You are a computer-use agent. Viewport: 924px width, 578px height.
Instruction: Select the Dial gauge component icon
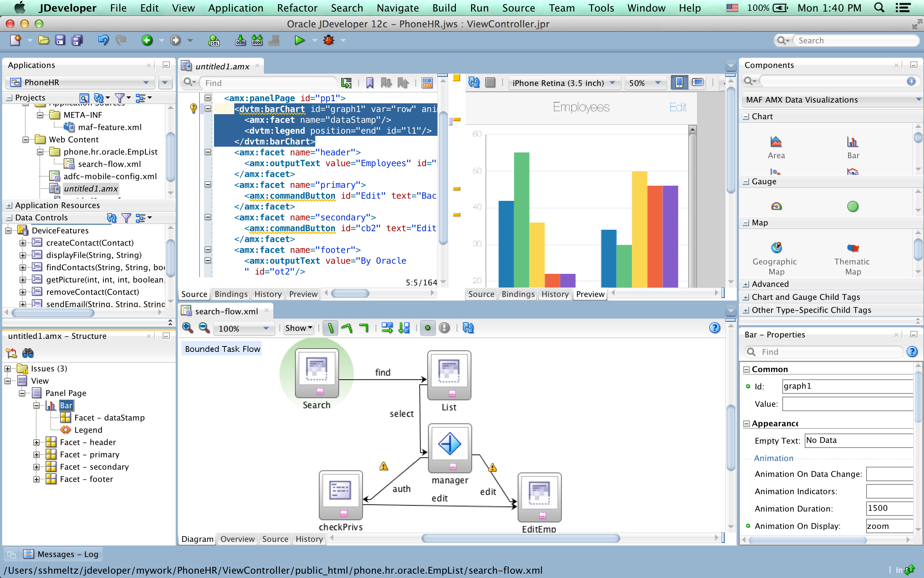[x=776, y=206]
